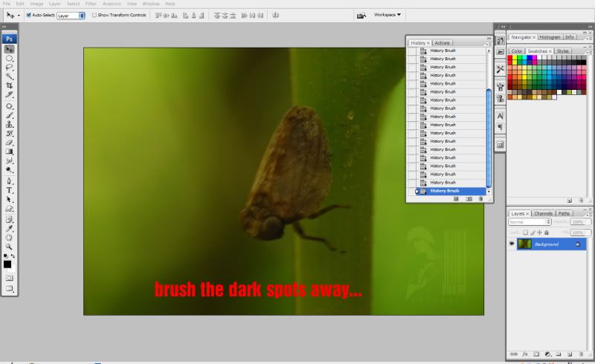
Task: Uncheck the Auto-Select checkbox
Action: (x=28, y=15)
